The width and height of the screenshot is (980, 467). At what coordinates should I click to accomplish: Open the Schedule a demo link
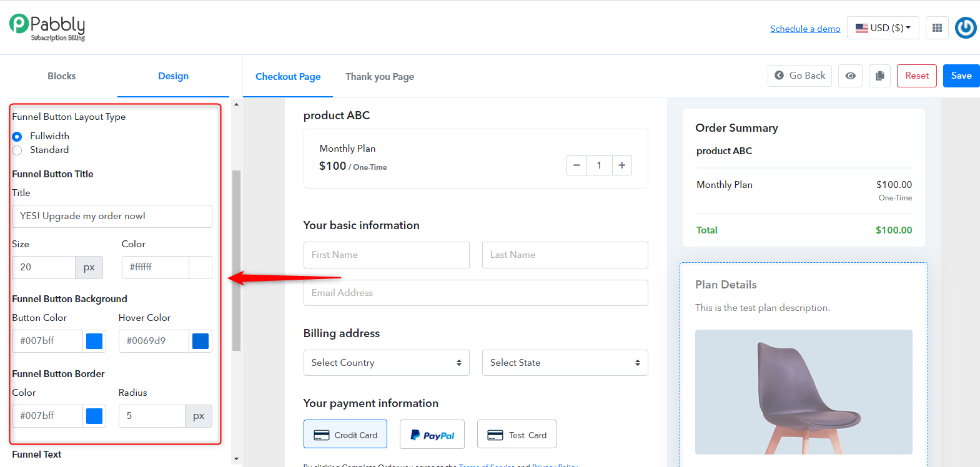tap(805, 29)
